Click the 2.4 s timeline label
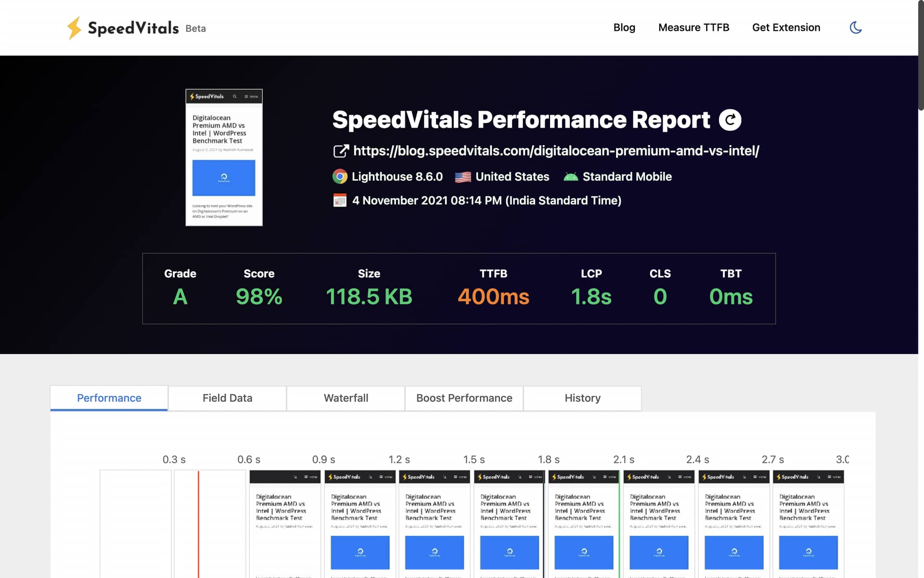Image resolution: width=924 pixels, height=578 pixels. pos(697,460)
